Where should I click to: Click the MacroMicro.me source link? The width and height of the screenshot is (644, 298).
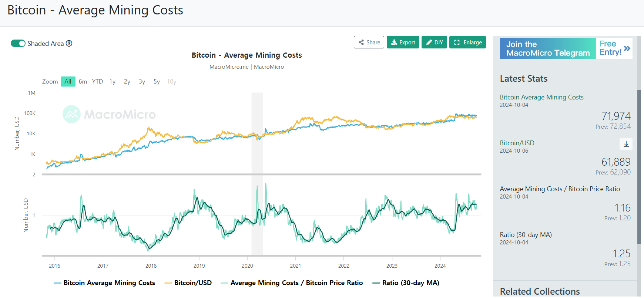pyautogui.click(x=229, y=67)
